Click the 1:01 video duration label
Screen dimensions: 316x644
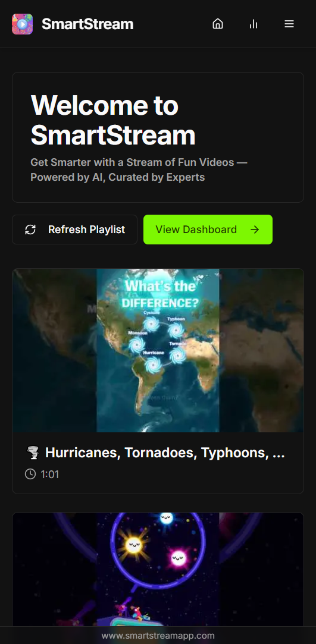coord(50,475)
